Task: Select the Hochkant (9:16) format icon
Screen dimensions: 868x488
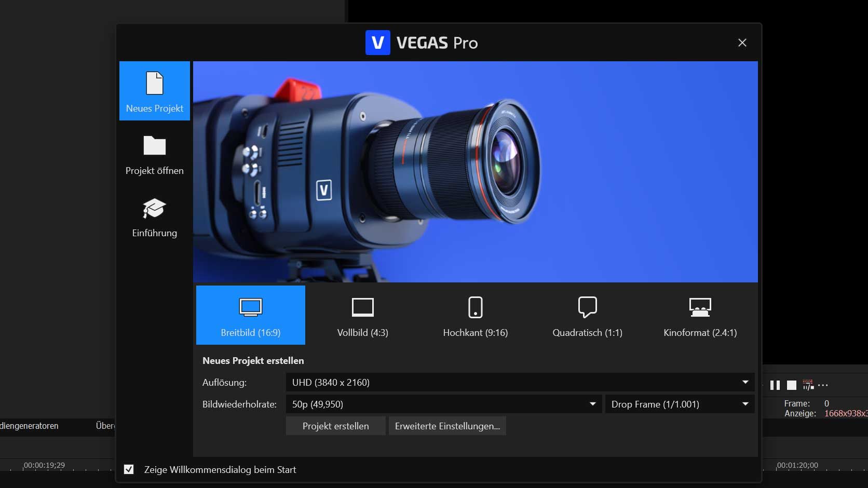Action: pos(475,307)
